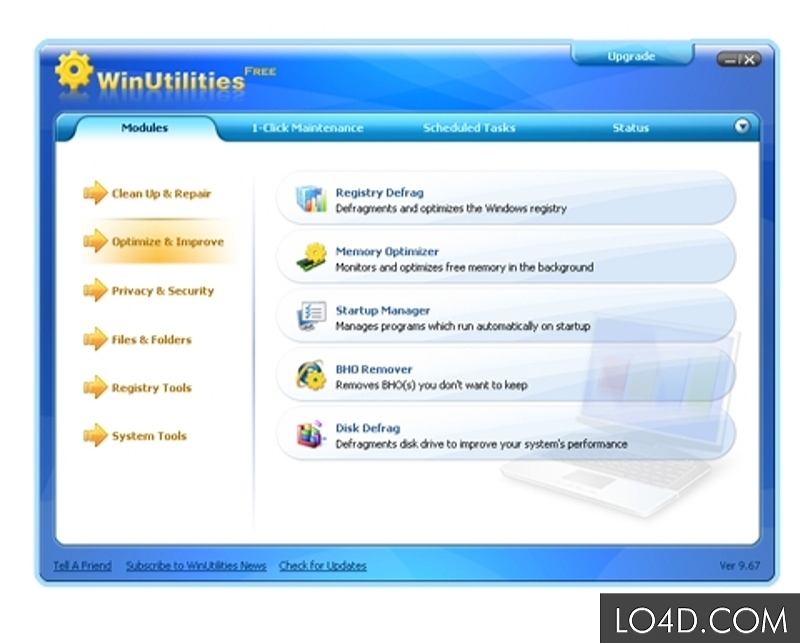Click 'Monitors and optimizes free memory' description

(464, 267)
